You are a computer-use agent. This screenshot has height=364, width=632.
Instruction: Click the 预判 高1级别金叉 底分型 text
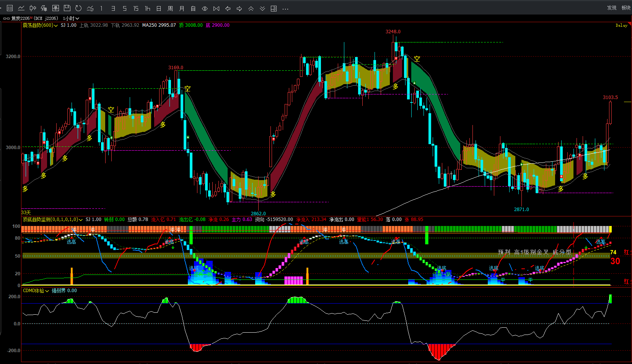pos(534,252)
